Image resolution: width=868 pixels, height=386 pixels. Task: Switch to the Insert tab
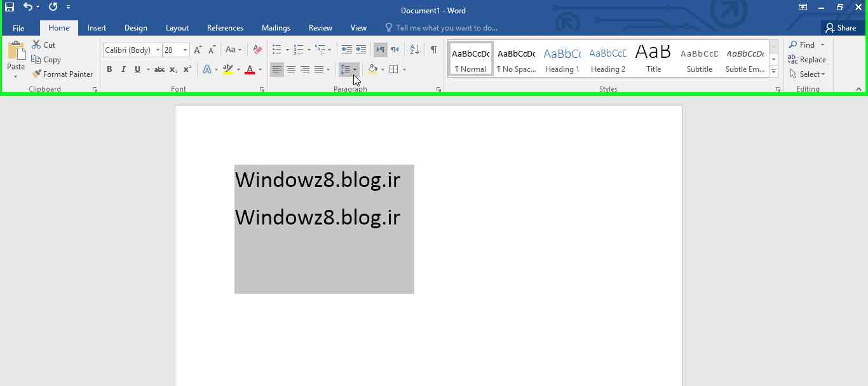coord(97,28)
